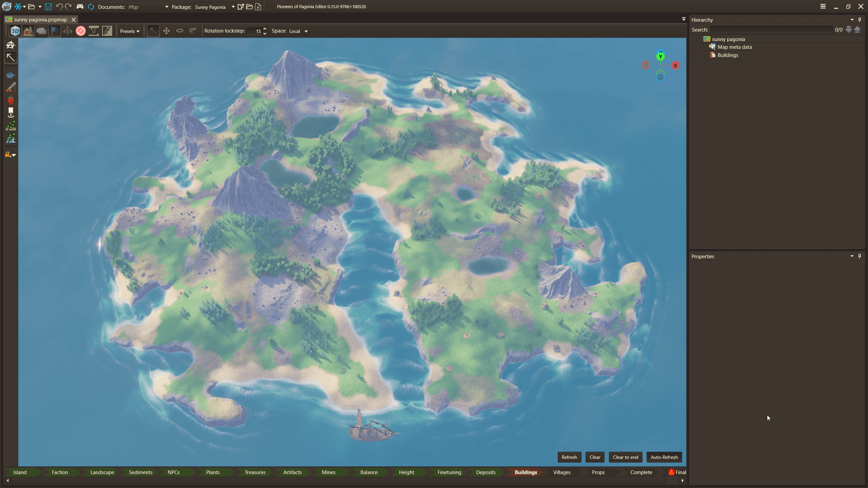Toggle the blue flag territory display
This screenshot has width=868, height=488.
coord(54,31)
